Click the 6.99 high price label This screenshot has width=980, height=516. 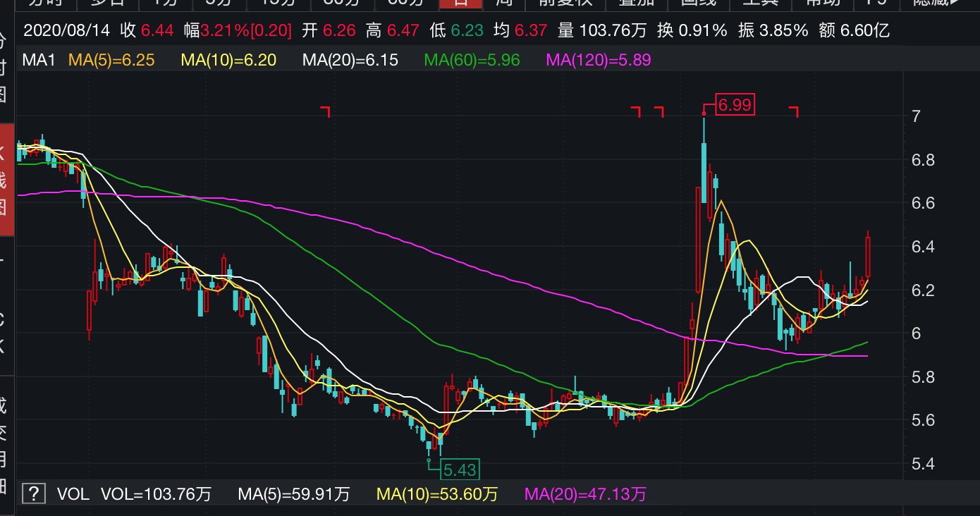pyautogui.click(x=735, y=106)
